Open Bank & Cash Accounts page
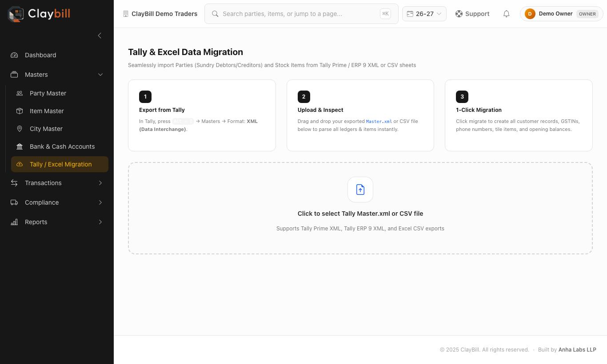Screen dimensions: 607x364 pos(60,146)
